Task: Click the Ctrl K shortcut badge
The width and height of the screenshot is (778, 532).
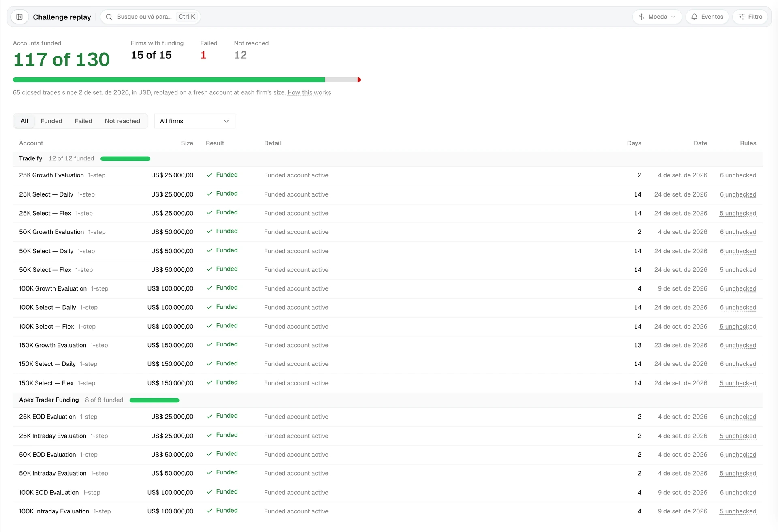Action: [x=186, y=17]
